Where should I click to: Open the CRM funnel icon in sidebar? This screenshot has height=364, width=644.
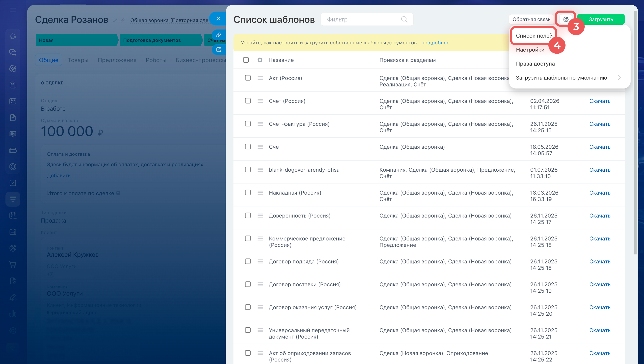point(13,199)
